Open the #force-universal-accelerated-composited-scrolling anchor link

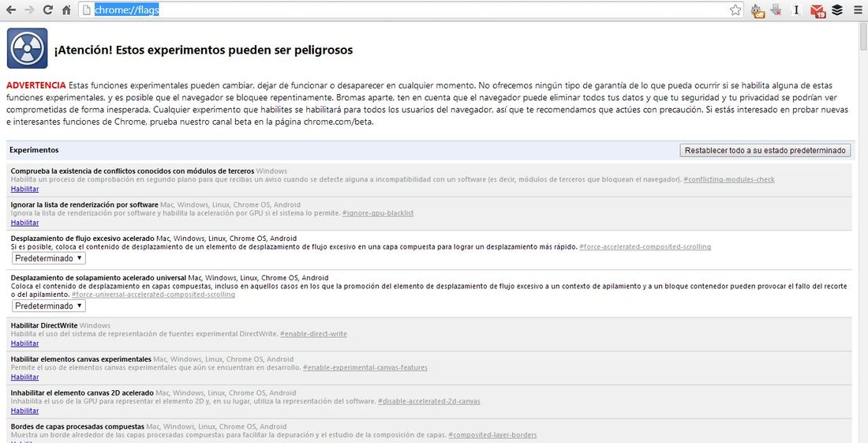pyautogui.click(x=153, y=295)
